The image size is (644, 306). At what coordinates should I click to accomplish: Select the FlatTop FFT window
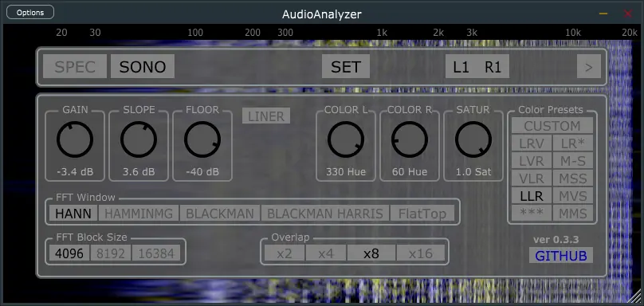(422, 214)
